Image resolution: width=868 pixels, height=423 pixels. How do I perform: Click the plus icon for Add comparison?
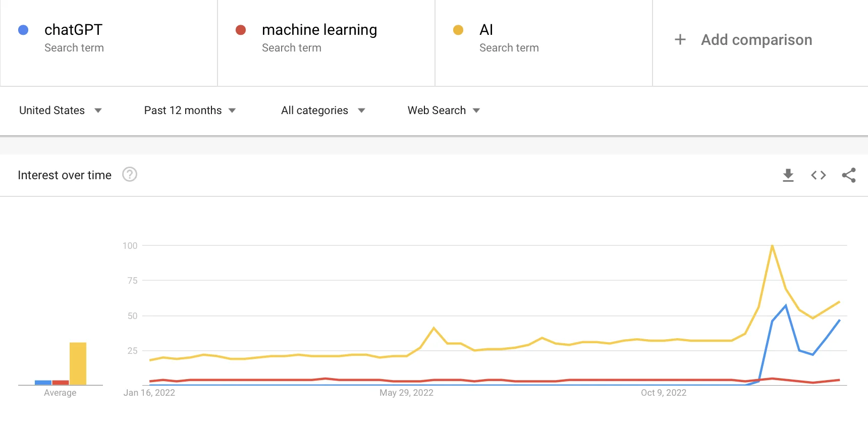(x=680, y=40)
